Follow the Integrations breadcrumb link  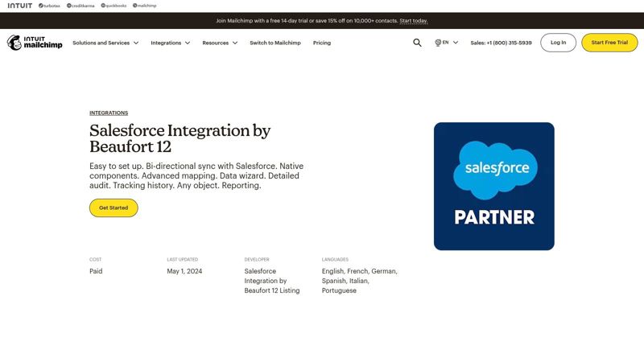click(x=109, y=113)
